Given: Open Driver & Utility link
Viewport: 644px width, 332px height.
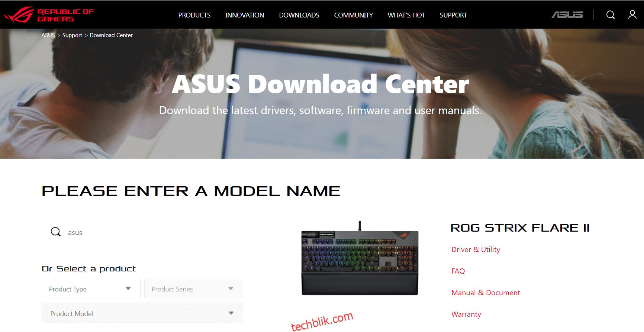Looking at the screenshot, I should (x=476, y=249).
